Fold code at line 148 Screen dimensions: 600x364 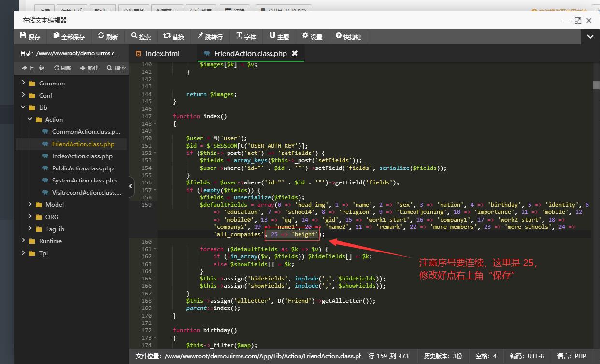(155, 124)
